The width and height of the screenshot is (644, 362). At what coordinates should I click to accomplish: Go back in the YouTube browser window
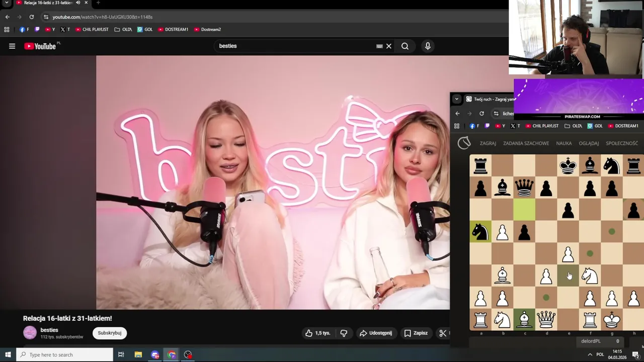(7, 17)
